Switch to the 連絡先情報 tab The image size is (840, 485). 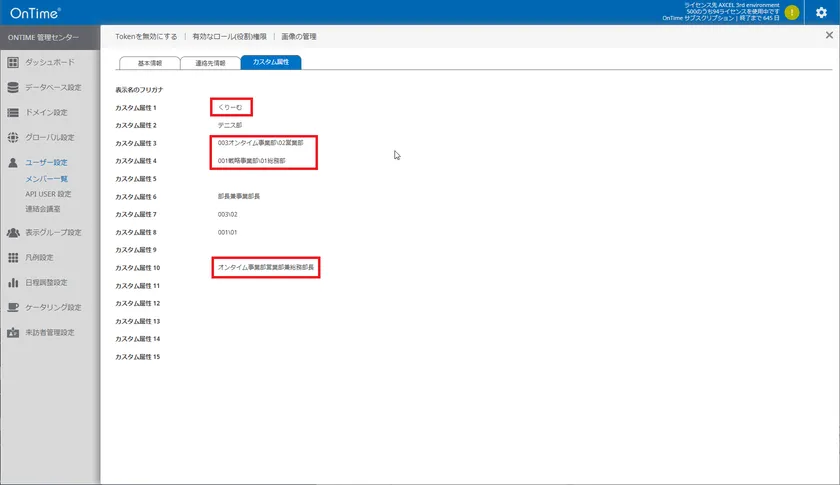tap(210, 63)
